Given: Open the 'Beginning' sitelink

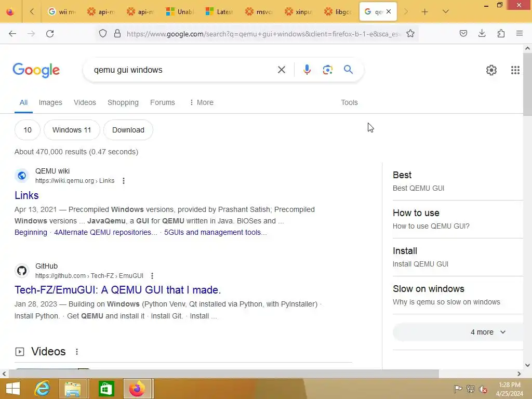Looking at the screenshot, I should coord(31,232).
